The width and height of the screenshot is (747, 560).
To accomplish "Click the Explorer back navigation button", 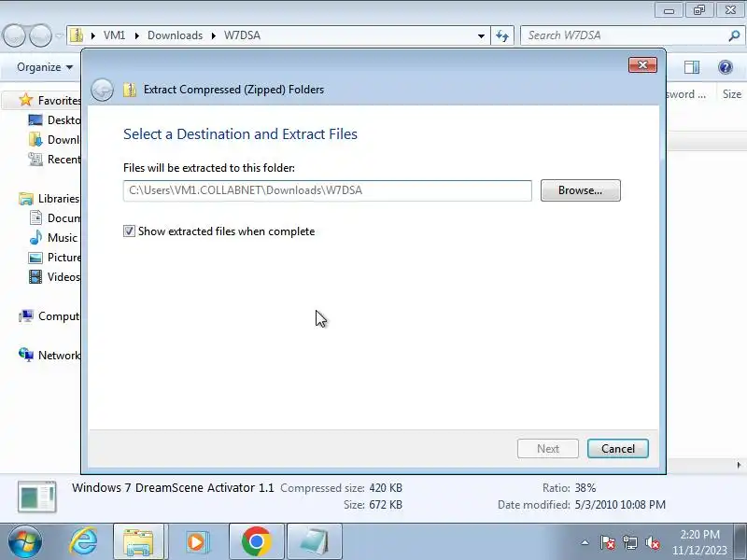I will (14, 35).
